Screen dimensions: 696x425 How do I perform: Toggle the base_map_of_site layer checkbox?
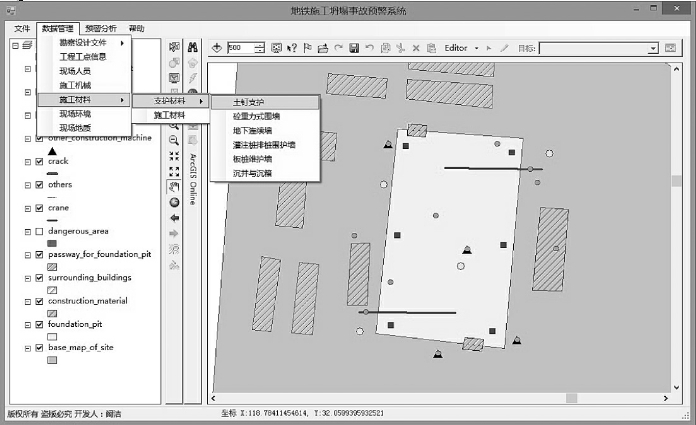pyautogui.click(x=39, y=348)
